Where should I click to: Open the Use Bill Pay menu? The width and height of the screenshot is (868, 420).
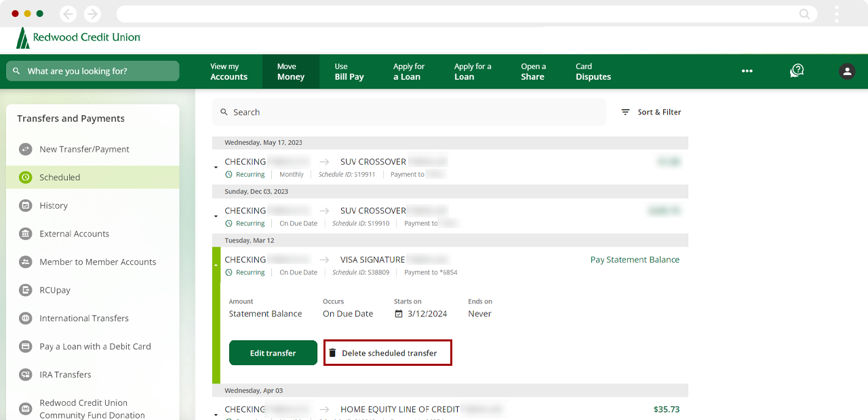tap(349, 72)
